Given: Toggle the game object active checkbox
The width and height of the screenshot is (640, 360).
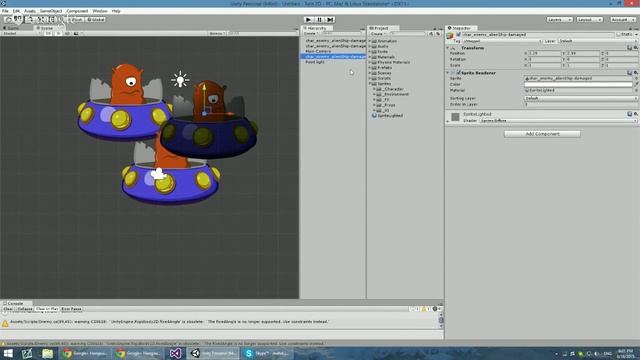Looking at the screenshot, I should tap(458, 35).
